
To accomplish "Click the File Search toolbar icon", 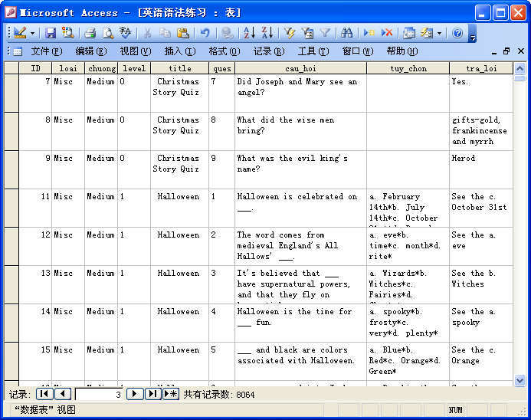I will [x=67, y=32].
